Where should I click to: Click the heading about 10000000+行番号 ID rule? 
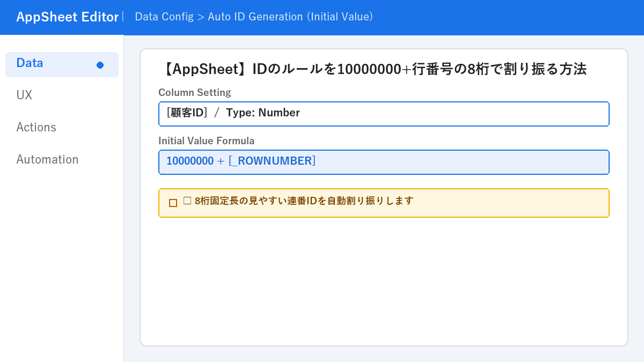tap(374, 69)
